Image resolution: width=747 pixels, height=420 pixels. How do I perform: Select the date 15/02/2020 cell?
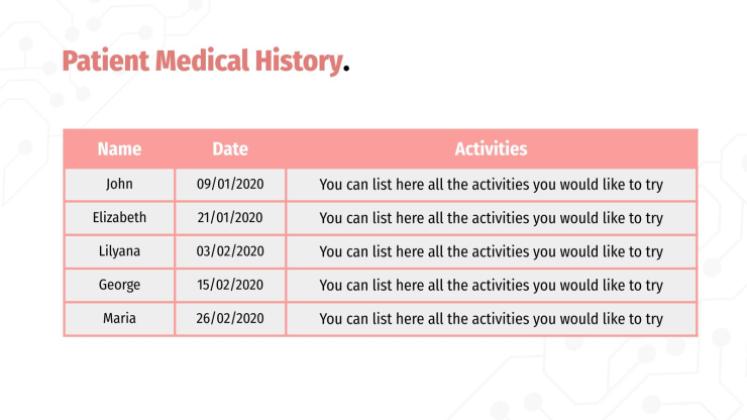(x=230, y=285)
